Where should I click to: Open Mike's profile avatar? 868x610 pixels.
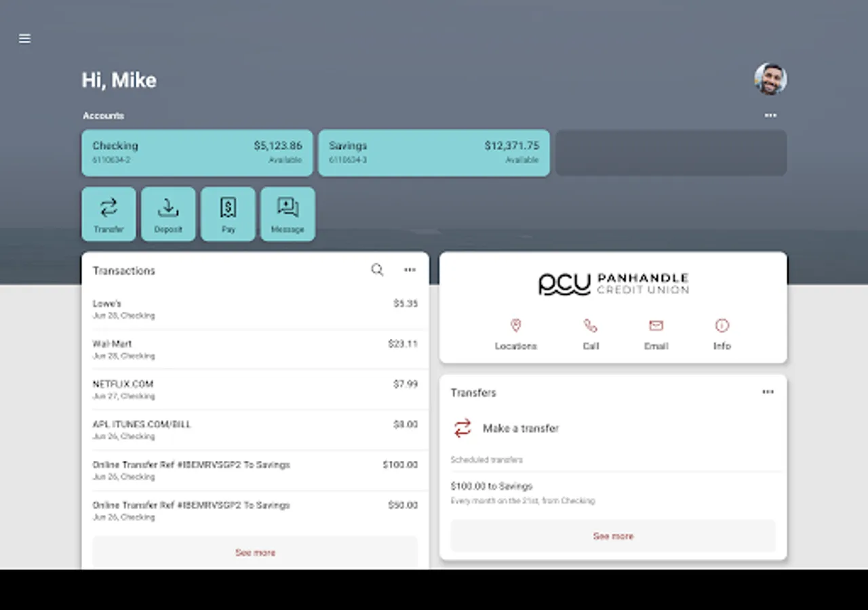point(770,79)
